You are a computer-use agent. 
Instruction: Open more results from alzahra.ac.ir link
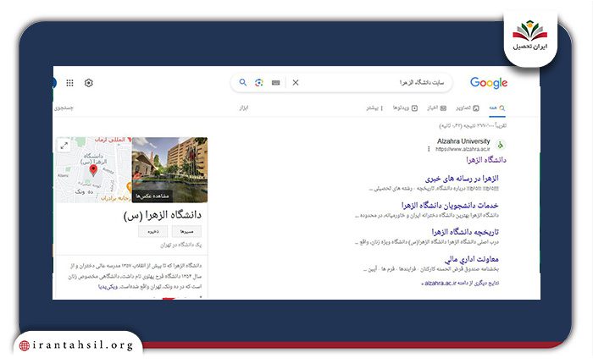click(x=460, y=283)
